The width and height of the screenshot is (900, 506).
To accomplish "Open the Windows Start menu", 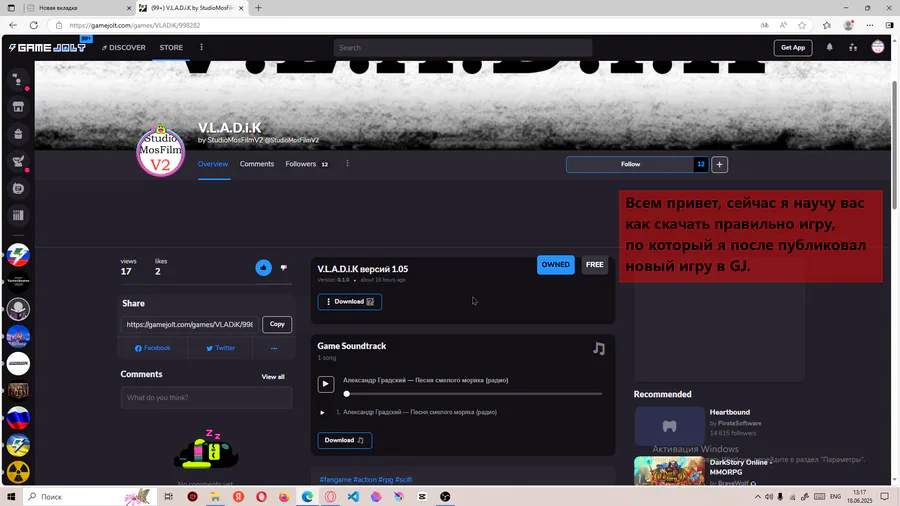I will click(x=11, y=497).
